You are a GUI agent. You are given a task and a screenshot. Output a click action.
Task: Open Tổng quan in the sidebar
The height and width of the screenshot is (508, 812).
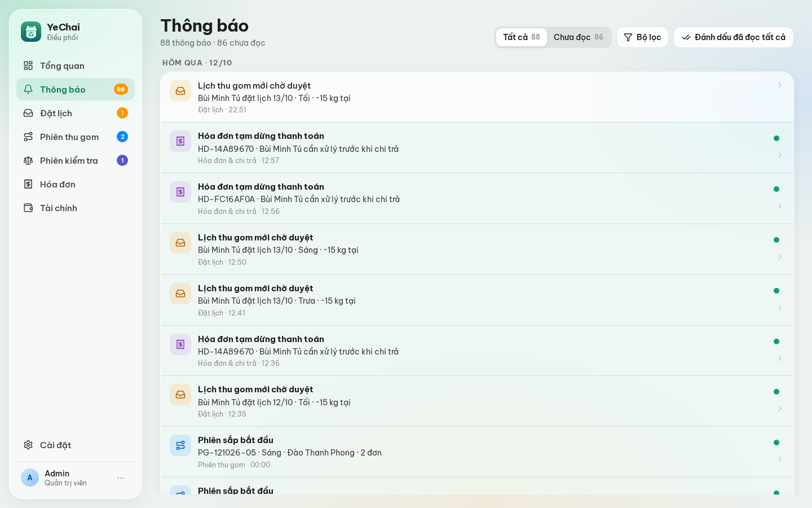point(76,65)
